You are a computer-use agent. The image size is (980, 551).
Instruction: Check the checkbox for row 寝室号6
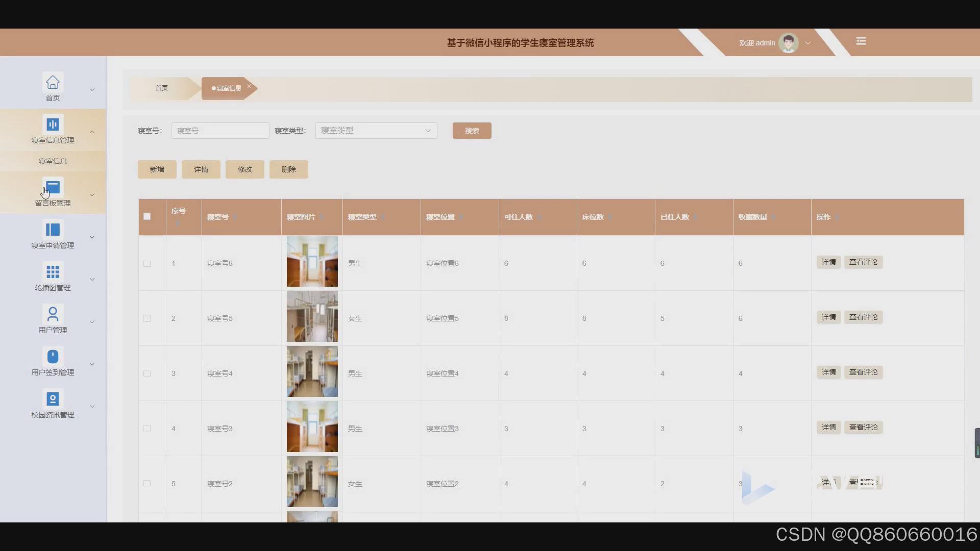pos(147,263)
